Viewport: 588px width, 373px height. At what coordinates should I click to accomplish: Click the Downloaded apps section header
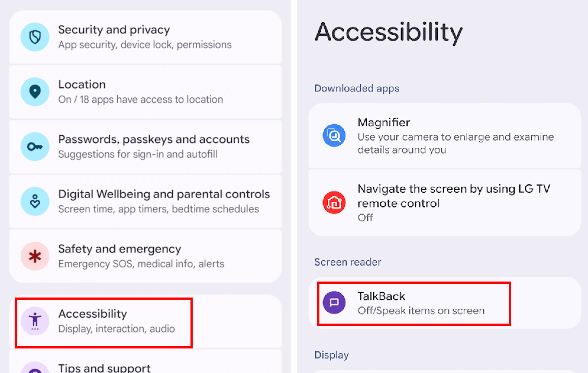coord(357,88)
